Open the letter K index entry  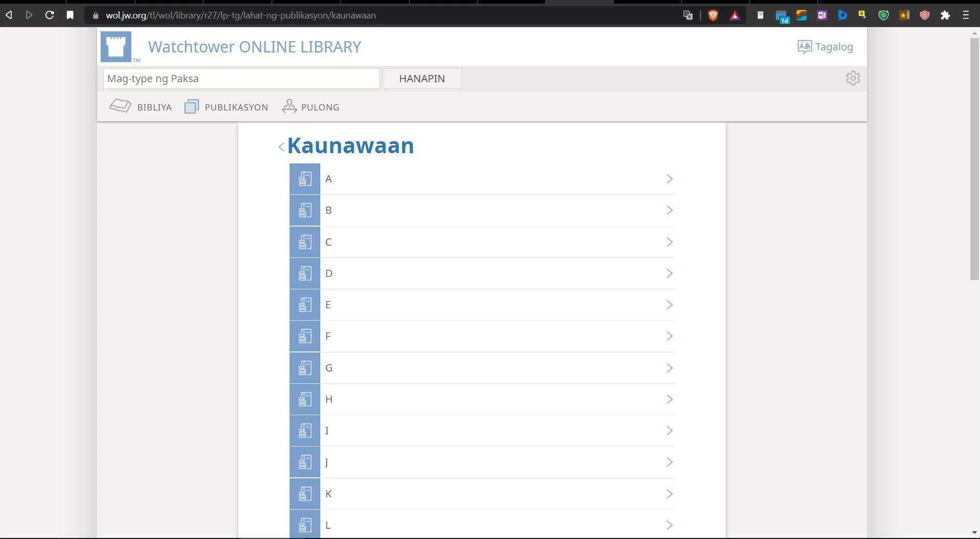(x=482, y=494)
